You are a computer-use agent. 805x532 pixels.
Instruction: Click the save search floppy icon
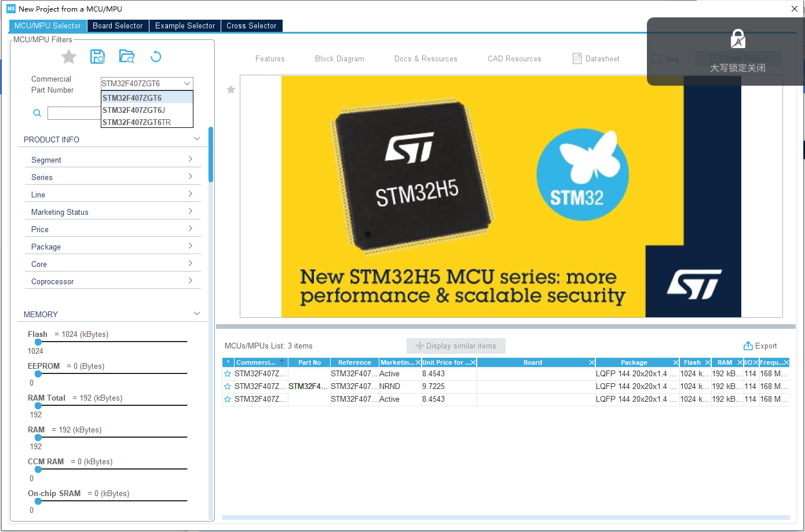[x=98, y=56]
